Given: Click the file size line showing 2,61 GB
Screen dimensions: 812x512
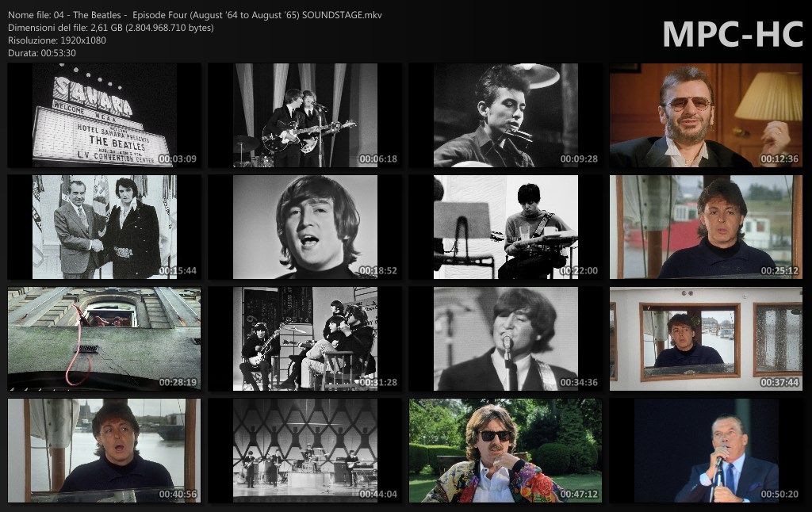Looking at the screenshot, I should (110, 28).
